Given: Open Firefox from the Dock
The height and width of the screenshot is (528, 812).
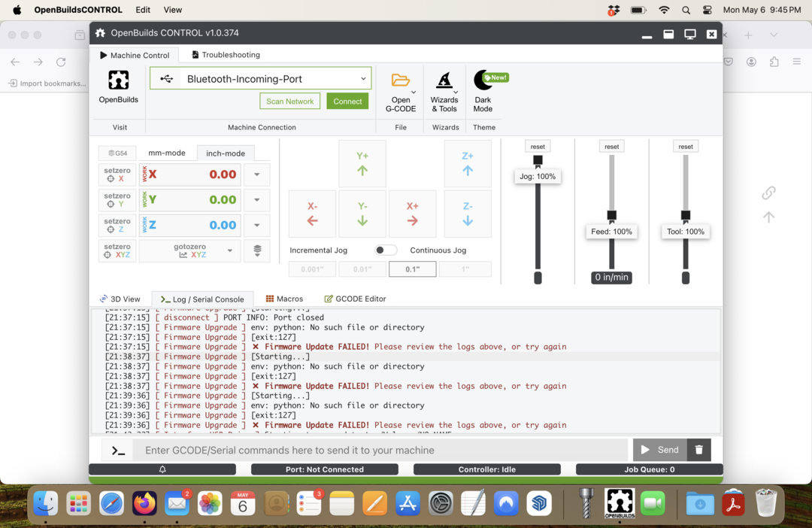Looking at the screenshot, I should tap(144, 503).
